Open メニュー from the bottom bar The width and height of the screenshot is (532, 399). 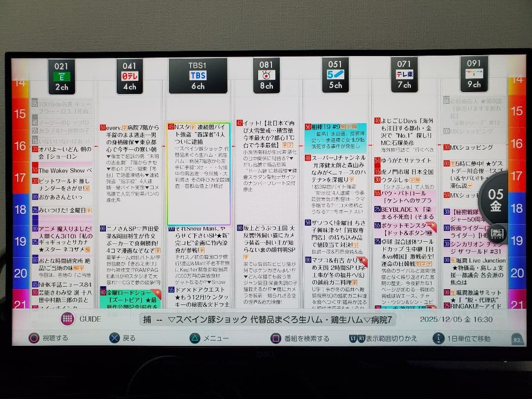pyautogui.click(x=216, y=338)
